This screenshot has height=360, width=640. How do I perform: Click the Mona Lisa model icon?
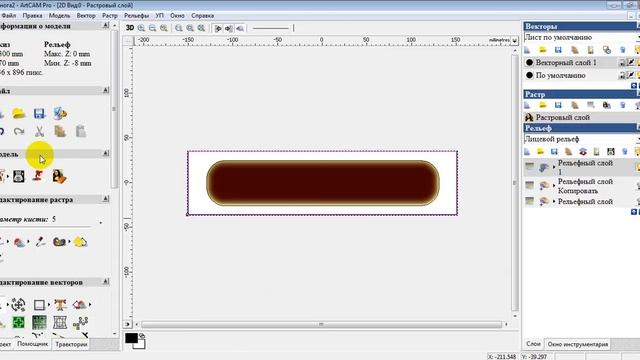(60, 176)
